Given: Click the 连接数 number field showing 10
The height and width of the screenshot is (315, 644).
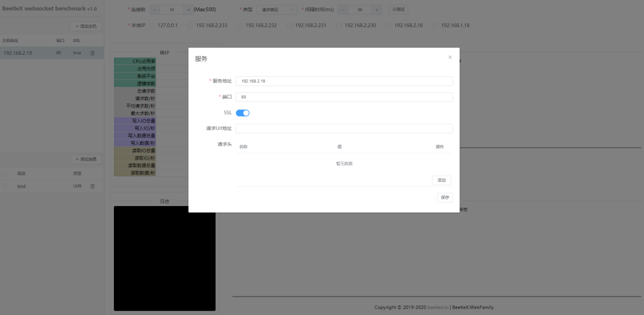Looking at the screenshot, I should (x=171, y=10).
